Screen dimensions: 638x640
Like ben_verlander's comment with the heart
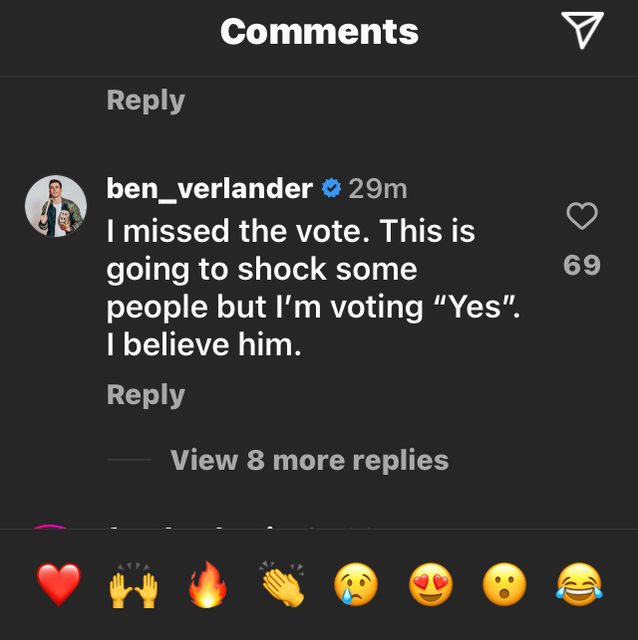point(582,216)
